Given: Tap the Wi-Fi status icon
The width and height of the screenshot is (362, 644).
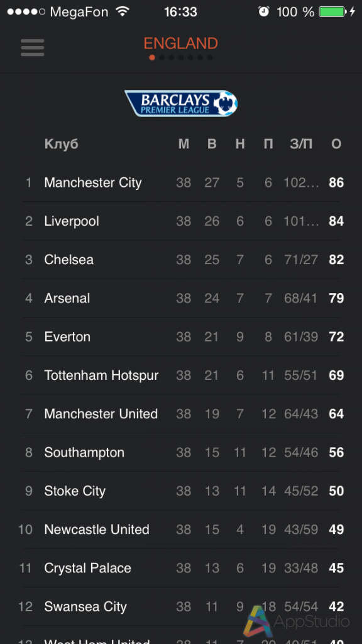Looking at the screenshot, I should (x=123, y=11).
